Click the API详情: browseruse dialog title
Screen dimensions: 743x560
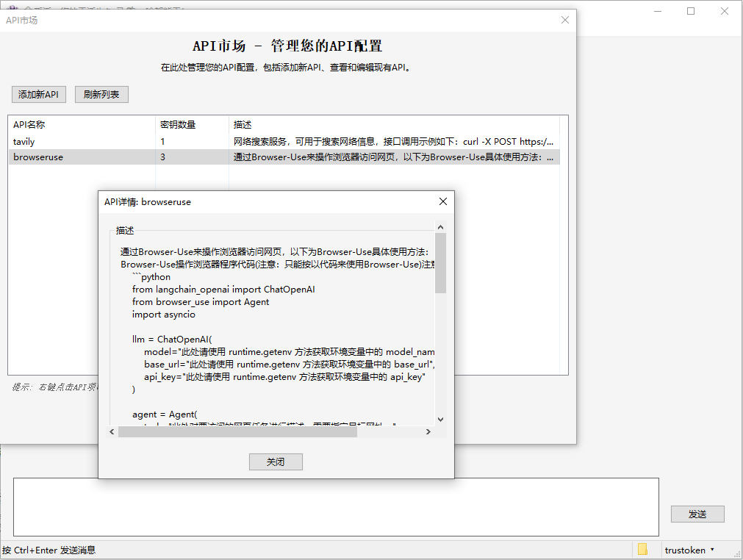coord(148,202)
